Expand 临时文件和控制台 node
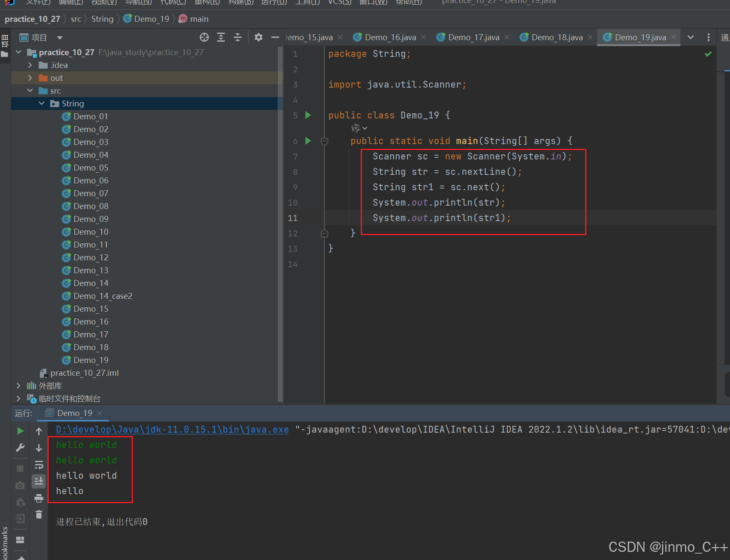Viewport: 730px width, 560px height. [x=18, y=398]
